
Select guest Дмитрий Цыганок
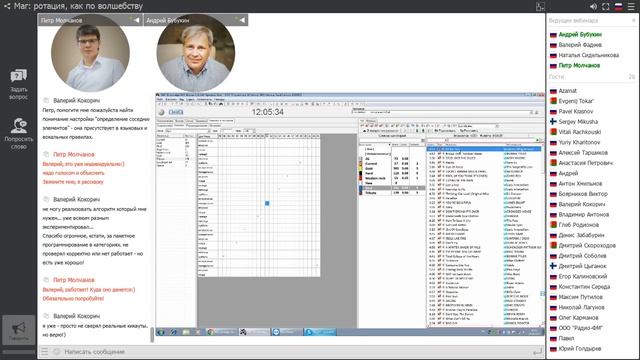582,266
